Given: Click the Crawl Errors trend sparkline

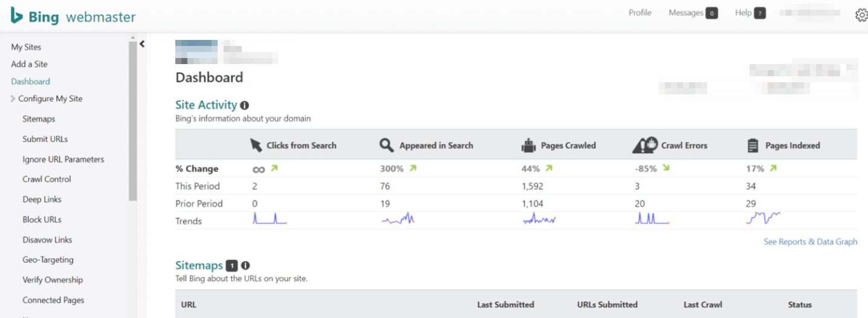Looking at the screenshot, I should click(652, 219).
